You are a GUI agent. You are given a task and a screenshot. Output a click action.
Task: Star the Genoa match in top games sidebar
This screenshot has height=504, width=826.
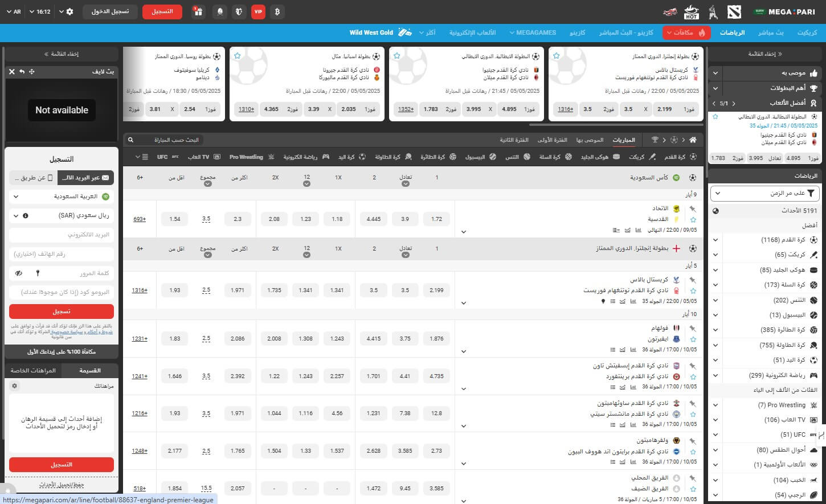click(x=715, y=117)
